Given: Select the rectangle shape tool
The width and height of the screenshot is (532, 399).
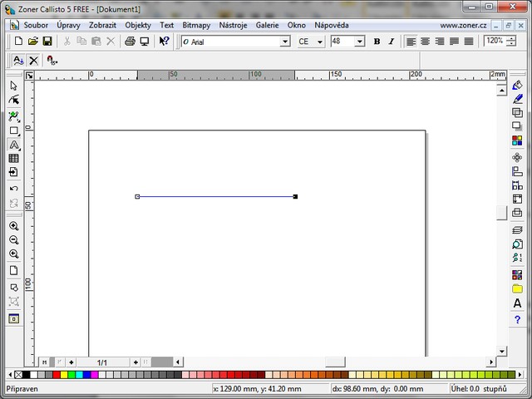Looking at the screenshot, I should point(14,131).
